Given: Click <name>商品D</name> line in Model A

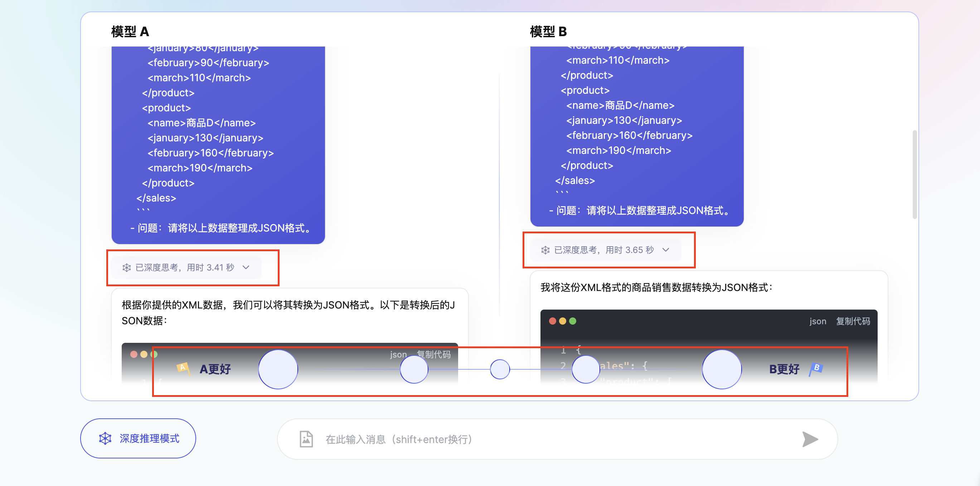Looking at the screenshot, I should [x=202, y=123].
